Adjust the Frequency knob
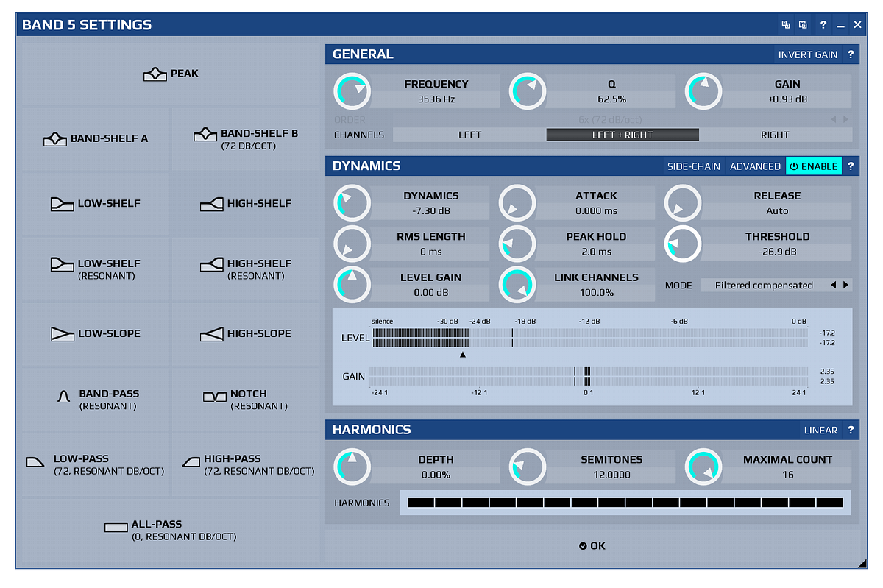The image size is (883, 588). [x=352, y=91]
